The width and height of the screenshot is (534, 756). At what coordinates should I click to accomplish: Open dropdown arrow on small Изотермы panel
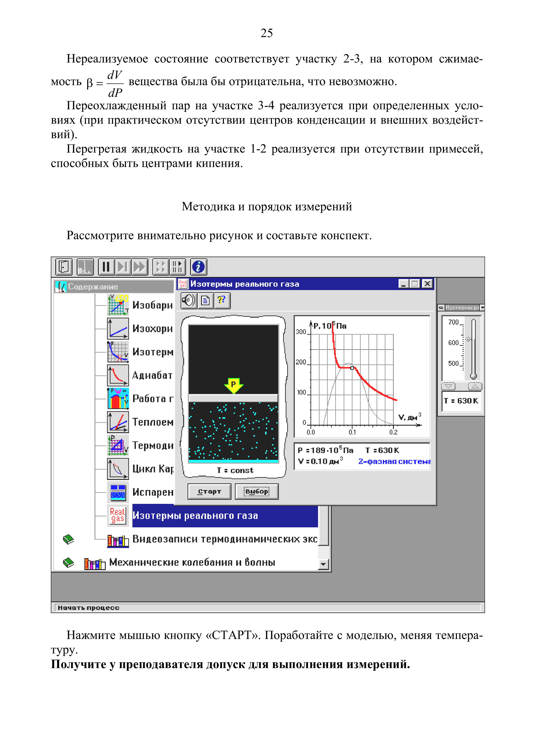tap(482, 308)
